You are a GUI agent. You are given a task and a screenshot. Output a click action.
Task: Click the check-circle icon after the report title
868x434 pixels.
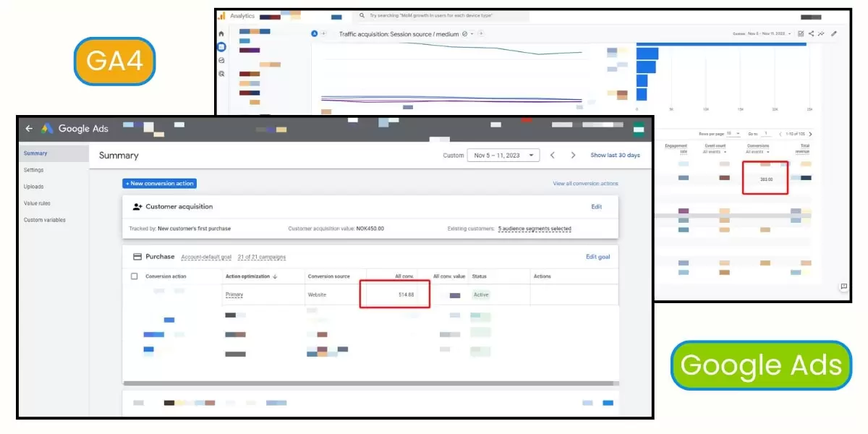tap(464, 34)
